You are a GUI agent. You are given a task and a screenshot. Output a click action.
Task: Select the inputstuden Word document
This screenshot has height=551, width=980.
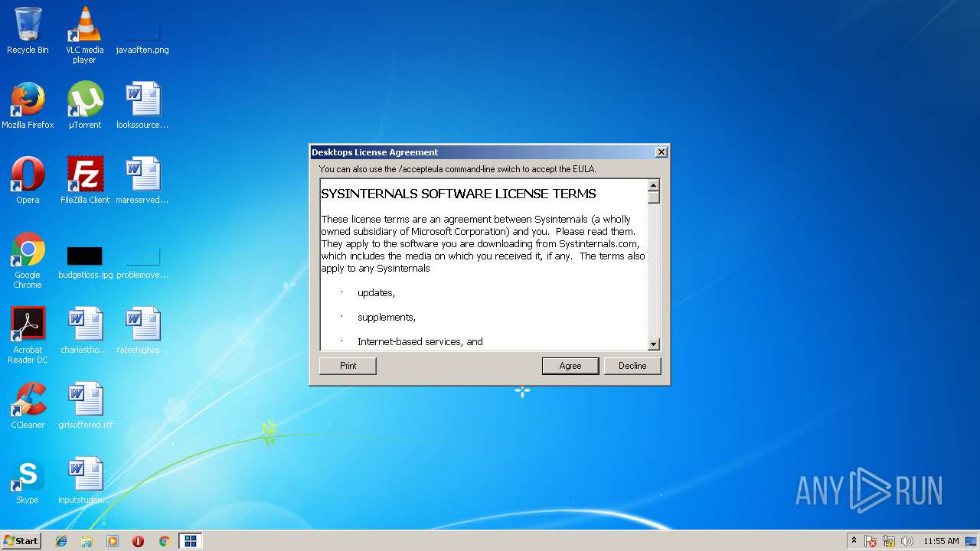coord(85,481)
